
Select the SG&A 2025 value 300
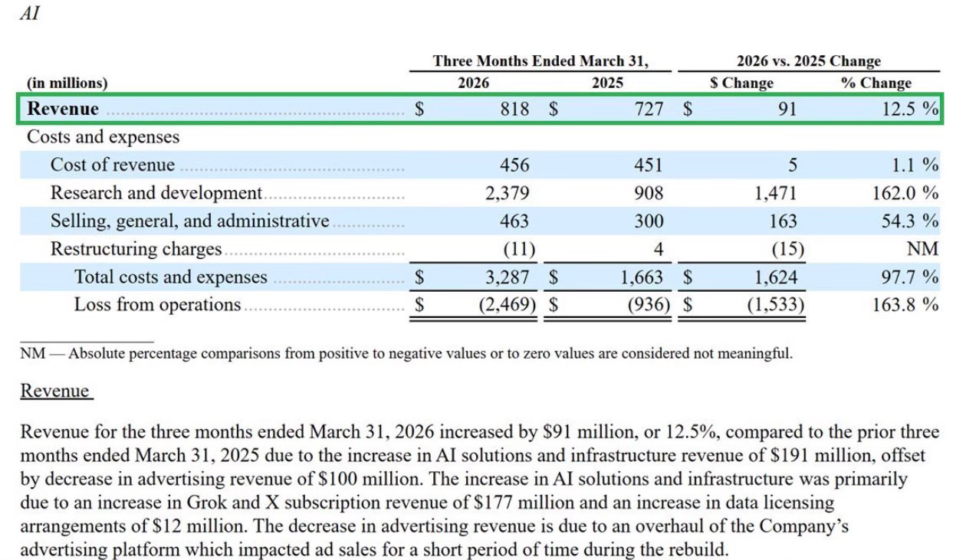(649, 221)
